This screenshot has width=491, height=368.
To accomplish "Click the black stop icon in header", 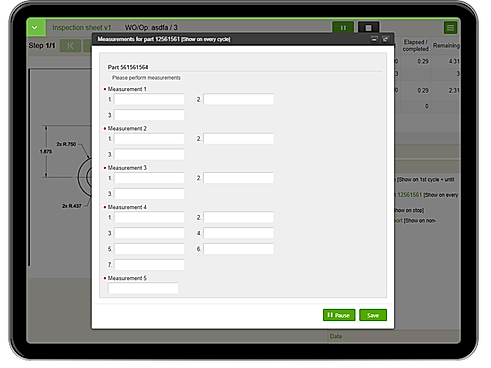I will point(368,28).
